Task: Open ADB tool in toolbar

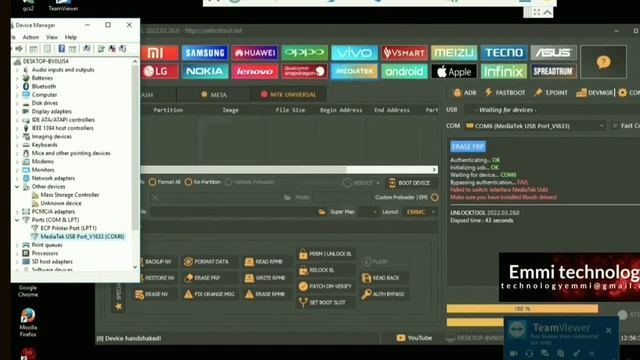Action: coord(464,93)
